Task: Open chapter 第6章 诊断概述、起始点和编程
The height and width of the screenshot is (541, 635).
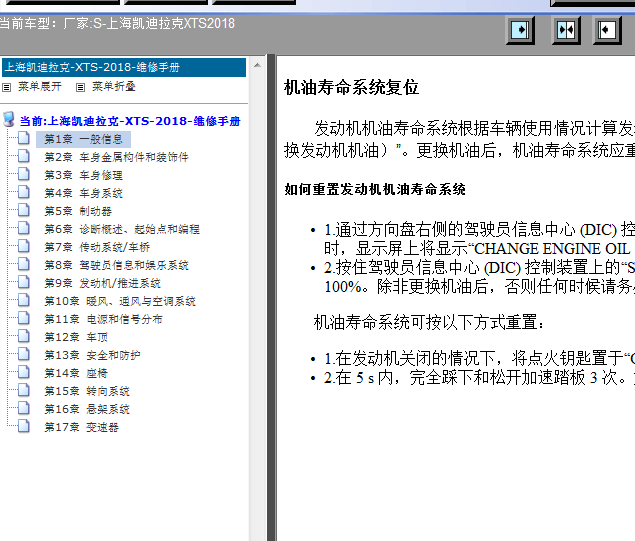Action: pyautogui.click(x=122, y=229)
